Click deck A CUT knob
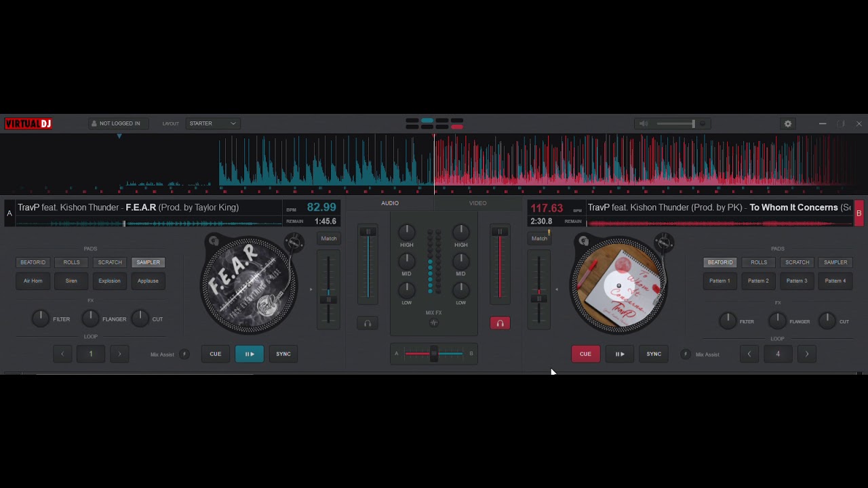This screenshot has width=868, height=488. 140,319
